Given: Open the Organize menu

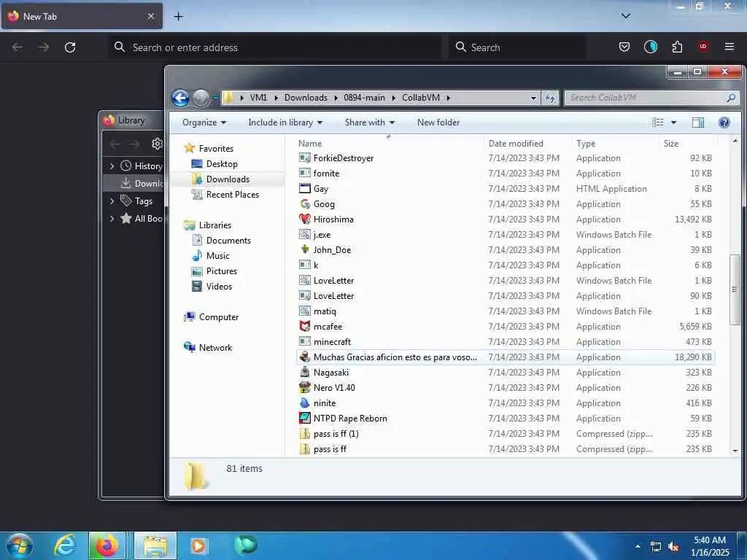Looking at the screenshot, I should point(204,122).
